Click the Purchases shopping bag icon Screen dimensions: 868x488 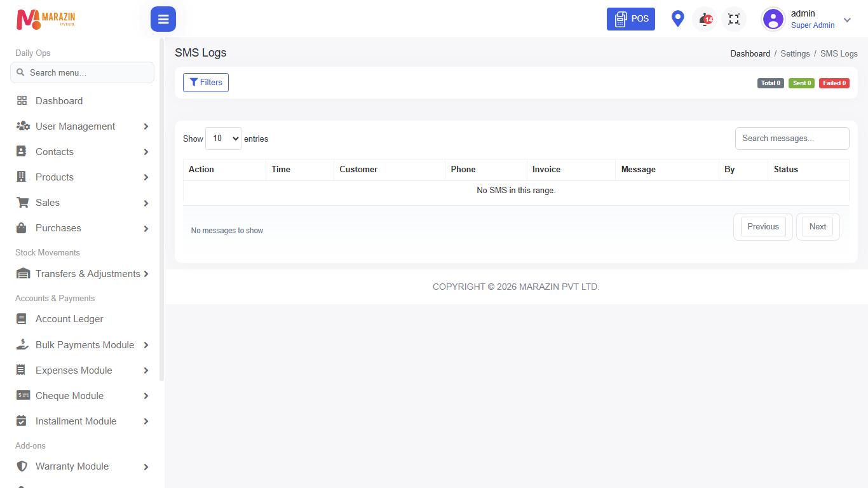point(22,228)
